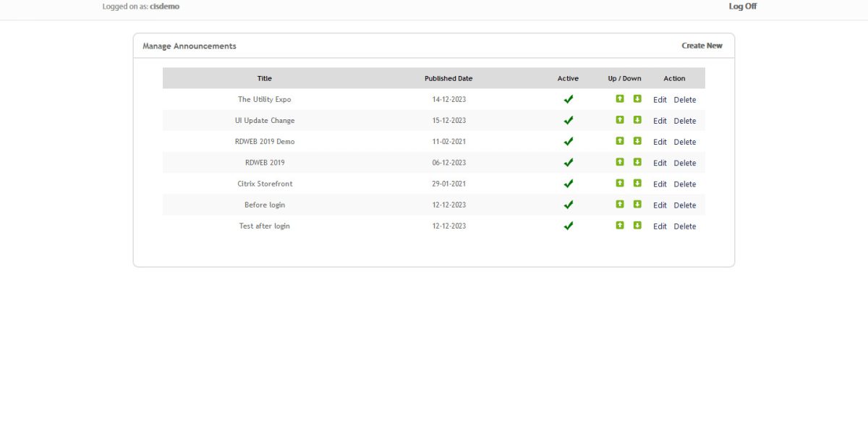Image resolution: width=868 pixels, height=434 pixels.
Task: Edit "The Utility Expo" announcement
Action: tap(660, 99)
